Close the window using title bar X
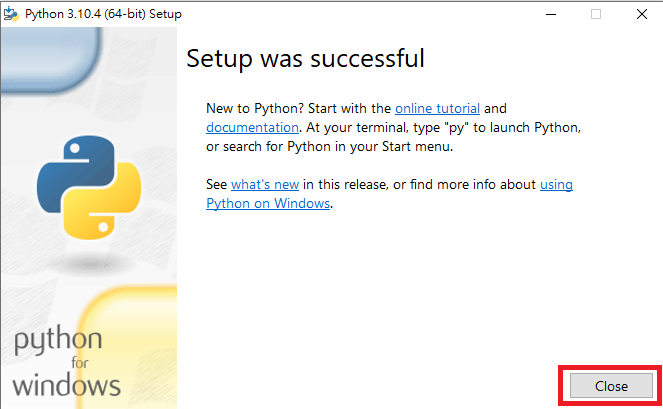The height and width of the screenshot is (409, 663). coord(641,14)
